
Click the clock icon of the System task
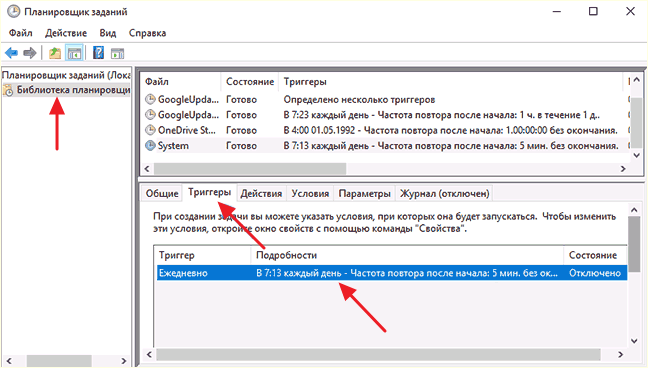coord(150,146)
